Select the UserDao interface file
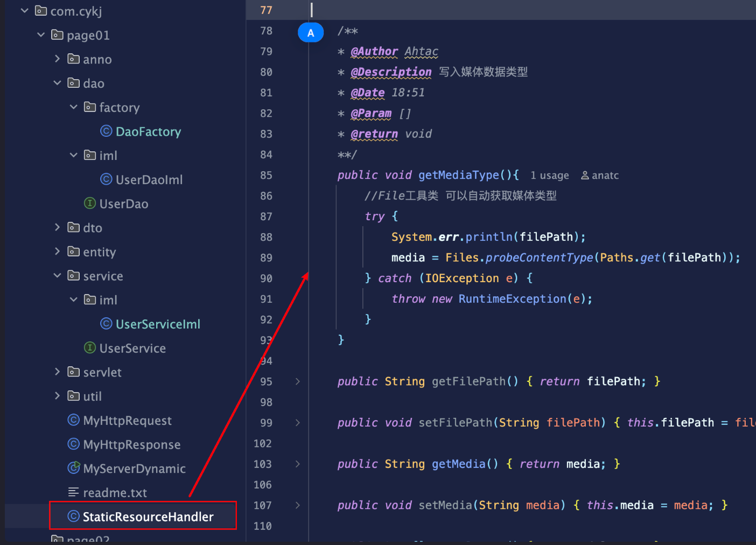 point(124,204)
